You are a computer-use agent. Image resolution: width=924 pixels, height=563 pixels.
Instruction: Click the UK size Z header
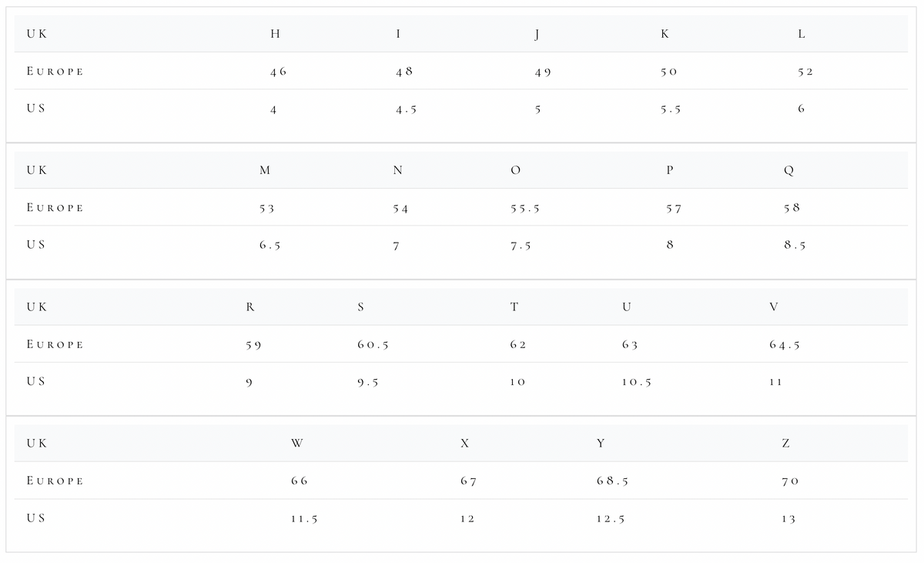click(785, 443)
